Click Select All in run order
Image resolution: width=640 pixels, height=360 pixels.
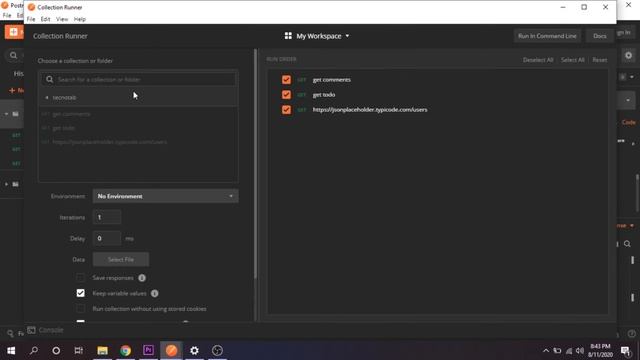(572, 60)
